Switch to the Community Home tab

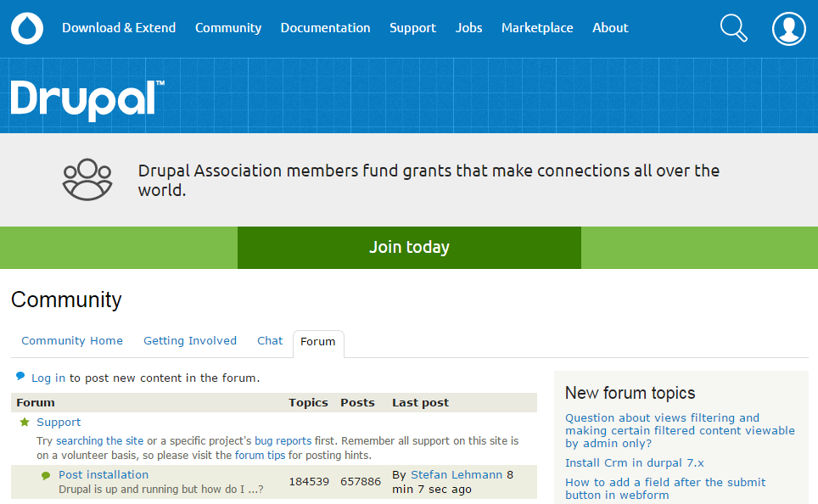[x=72, y=341]
